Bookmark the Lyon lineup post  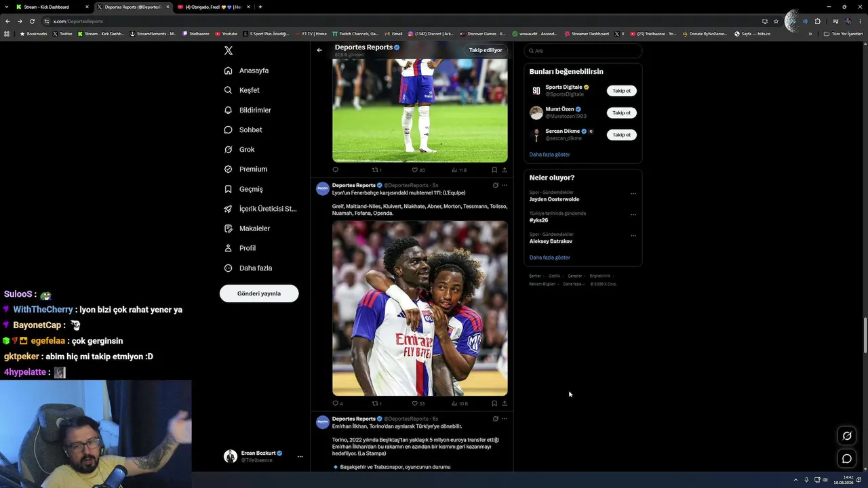click(494, 403)
